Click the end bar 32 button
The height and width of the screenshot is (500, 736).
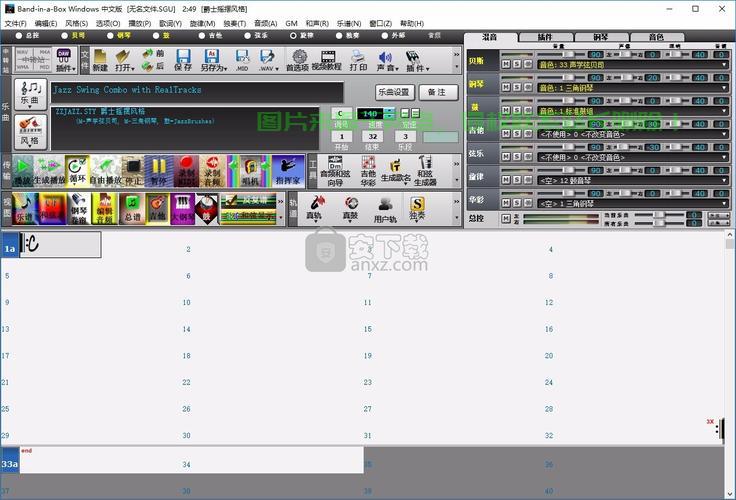tap(372, 136)
